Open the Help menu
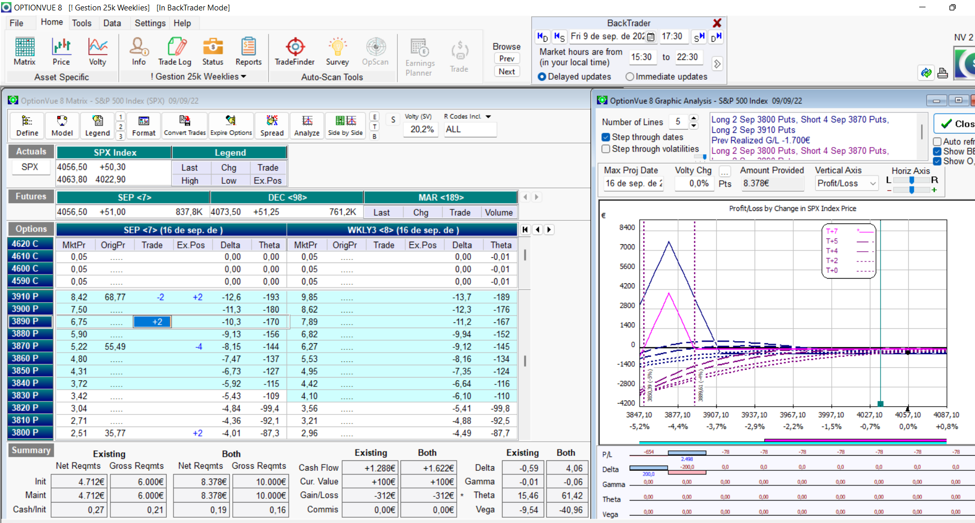Image resolution: width=975 pixels, height=523 pixels. (182, 23)
